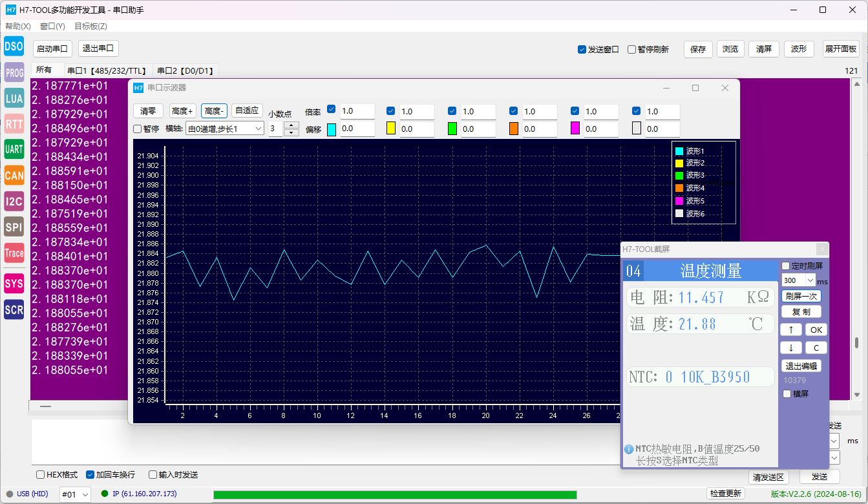Click the 退出串口 button

(x=98, y=48)
